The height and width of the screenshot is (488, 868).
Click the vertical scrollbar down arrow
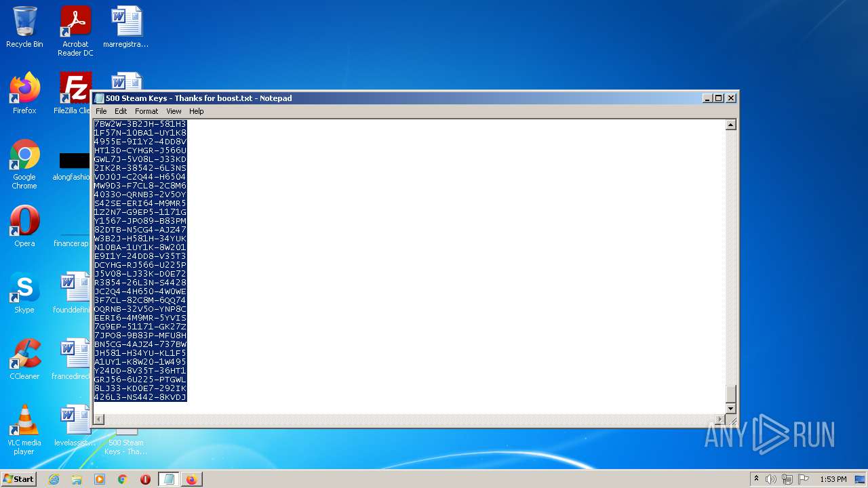(x=731, y=409)
